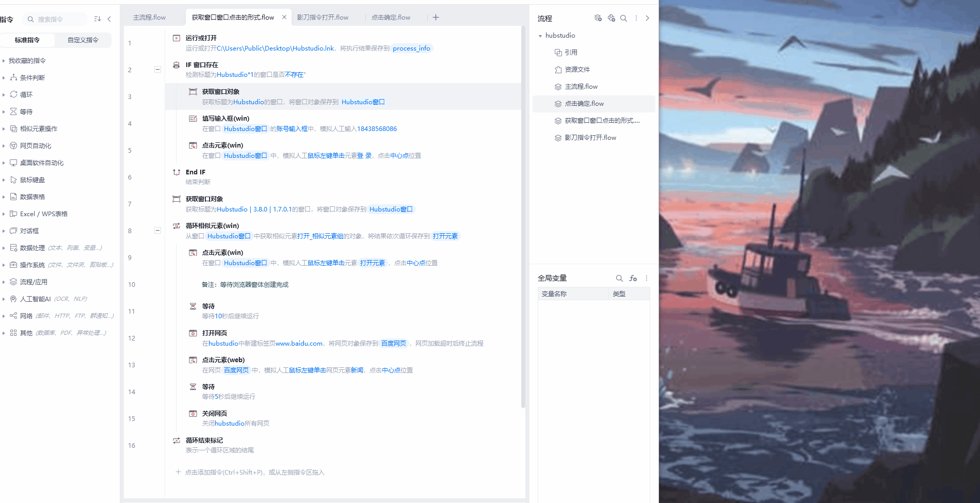Expand the 等待 command group
Image resolution: width=980 pixels, height=503 pixels.
(x=4, y=111)
